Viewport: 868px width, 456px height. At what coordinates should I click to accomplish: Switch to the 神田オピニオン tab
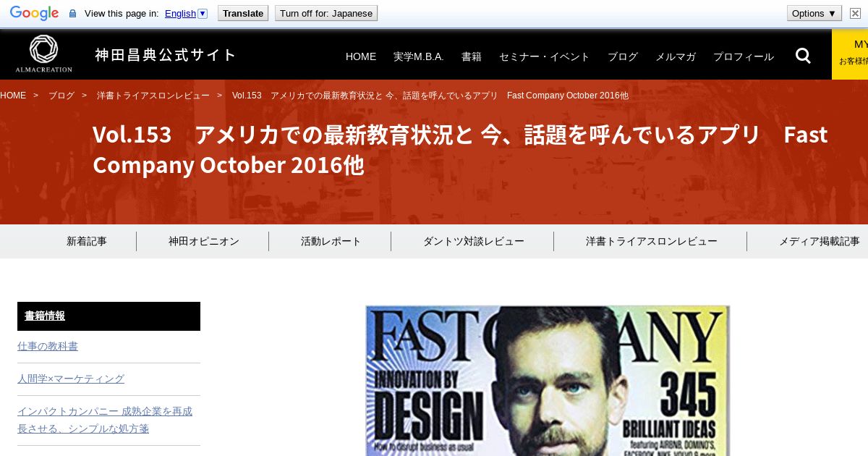[x=204, y=242]
